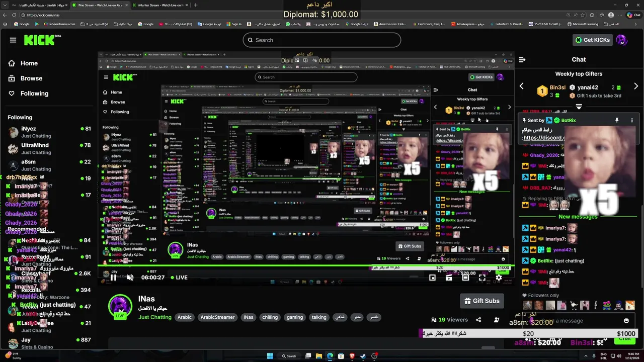Open Jay Slots & Casino channel
The width and height of the screenshot is (644, 362).
[x=49, y=343]
